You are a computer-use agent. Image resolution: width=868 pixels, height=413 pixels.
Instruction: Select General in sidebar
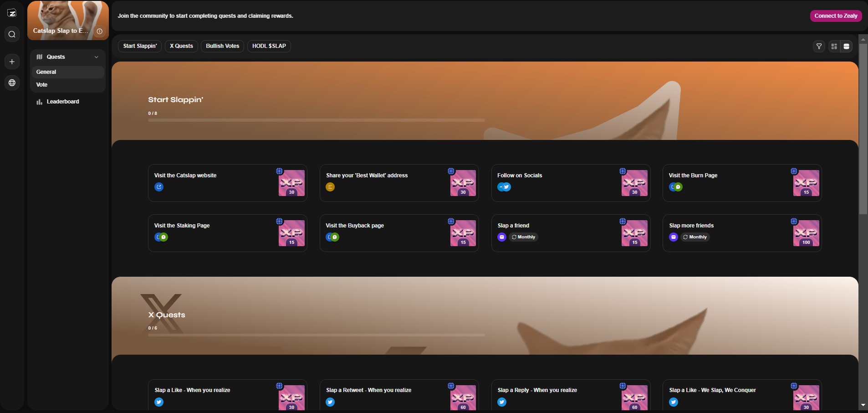coord(67,72)
